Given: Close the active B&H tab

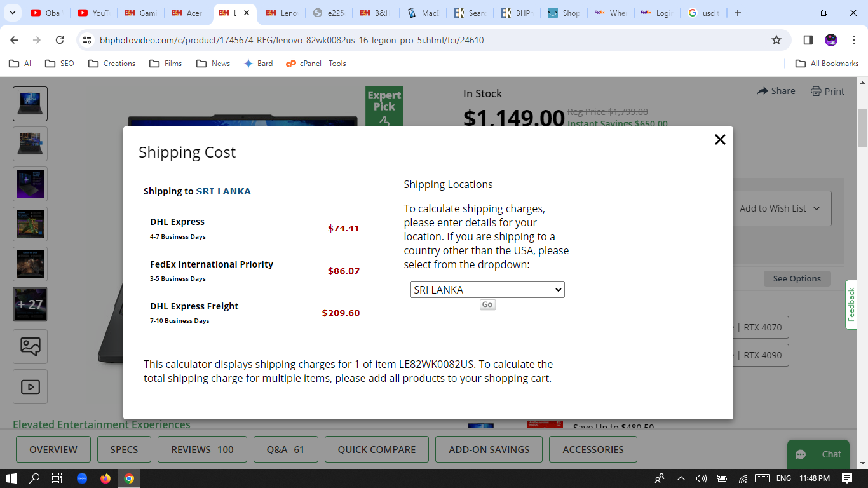Looking at the screenshot, I should [247, 13].
